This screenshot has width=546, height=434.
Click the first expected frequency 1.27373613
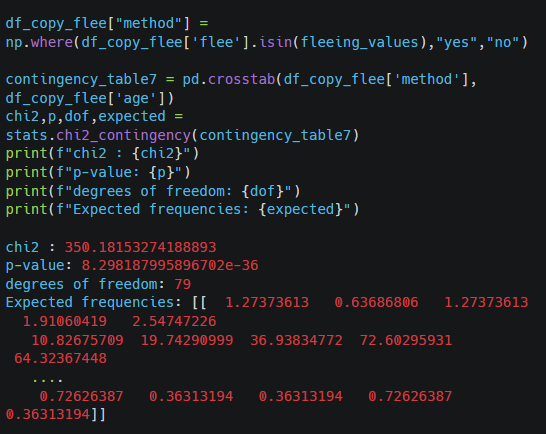coord(267,302)
